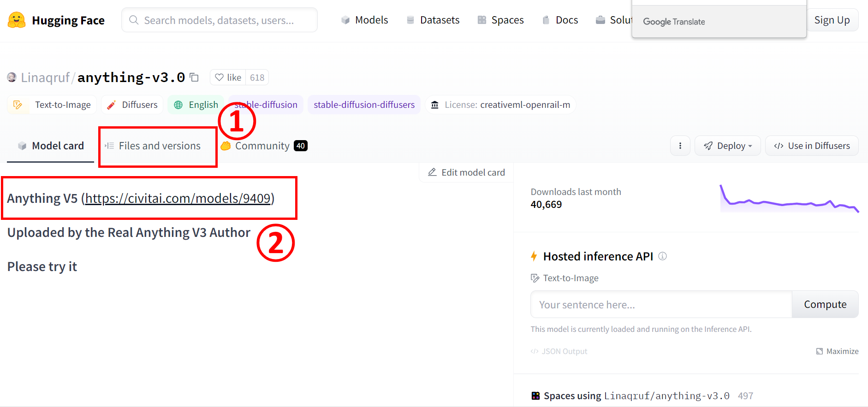This screenshot has height=407, width=868.
Task: Expand the Deploy dropdown
Action: click(727, 146)
